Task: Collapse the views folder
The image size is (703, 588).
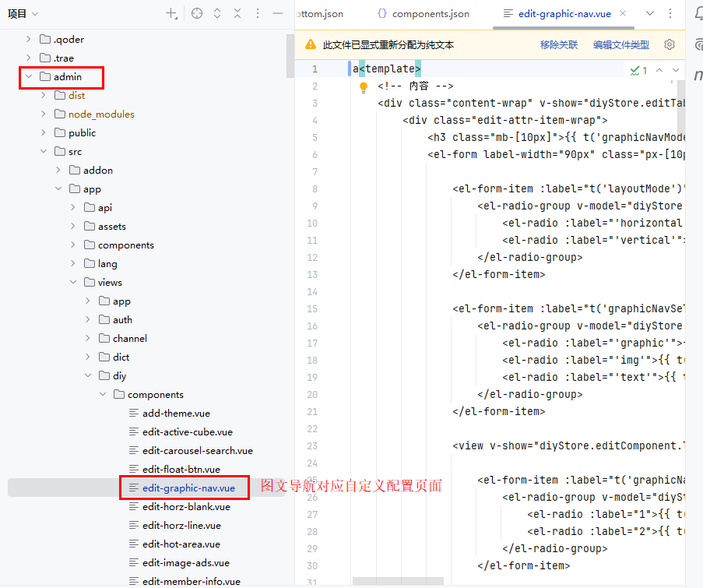Action: [x=73, y=282]
